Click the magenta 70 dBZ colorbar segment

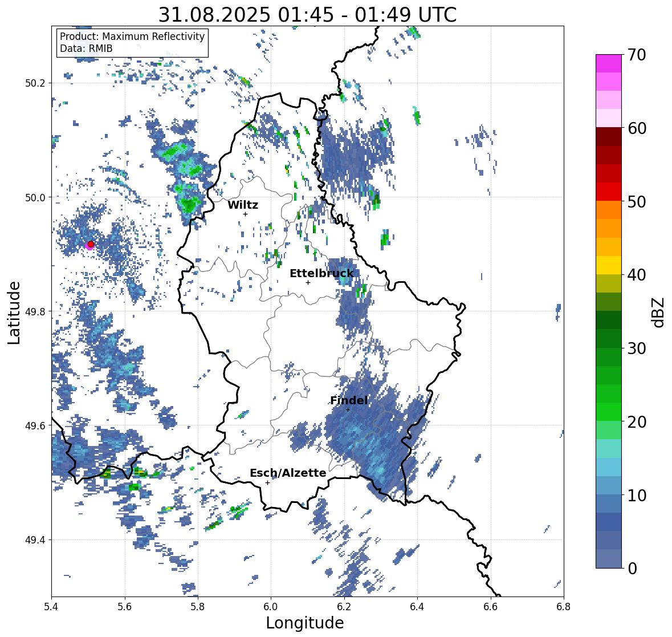[609, 63]
